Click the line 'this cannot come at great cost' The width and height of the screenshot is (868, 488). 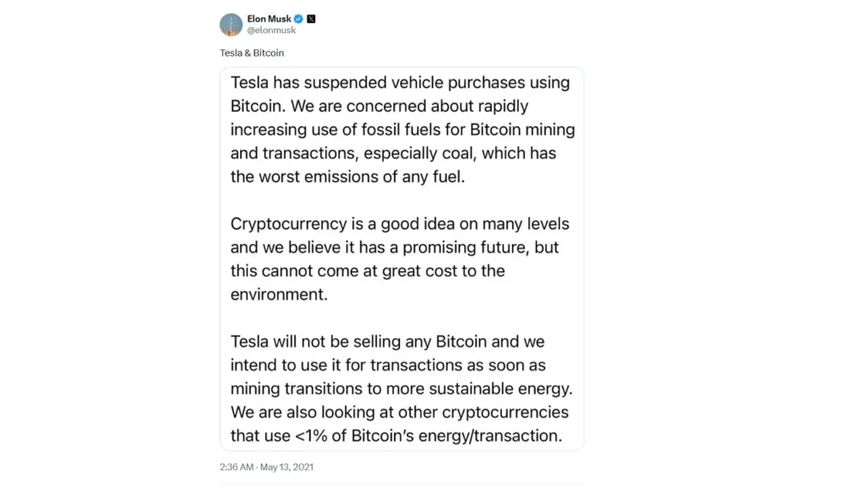pos(368,271)
